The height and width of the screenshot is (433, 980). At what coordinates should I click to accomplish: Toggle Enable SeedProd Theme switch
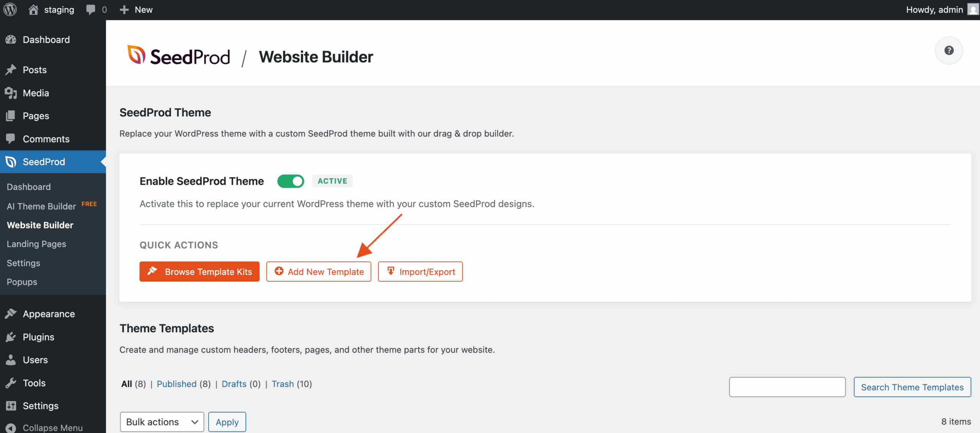click(x=291, y=181)
